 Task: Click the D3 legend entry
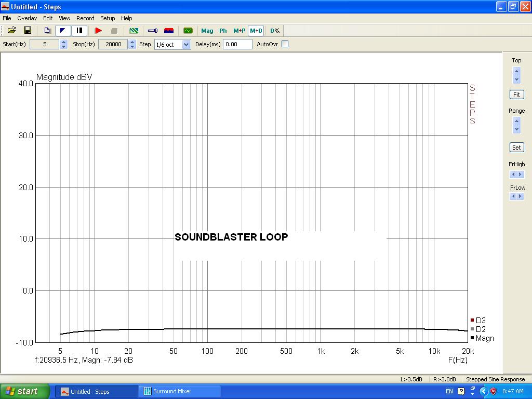pyautogui.click(x=478, y=320)
